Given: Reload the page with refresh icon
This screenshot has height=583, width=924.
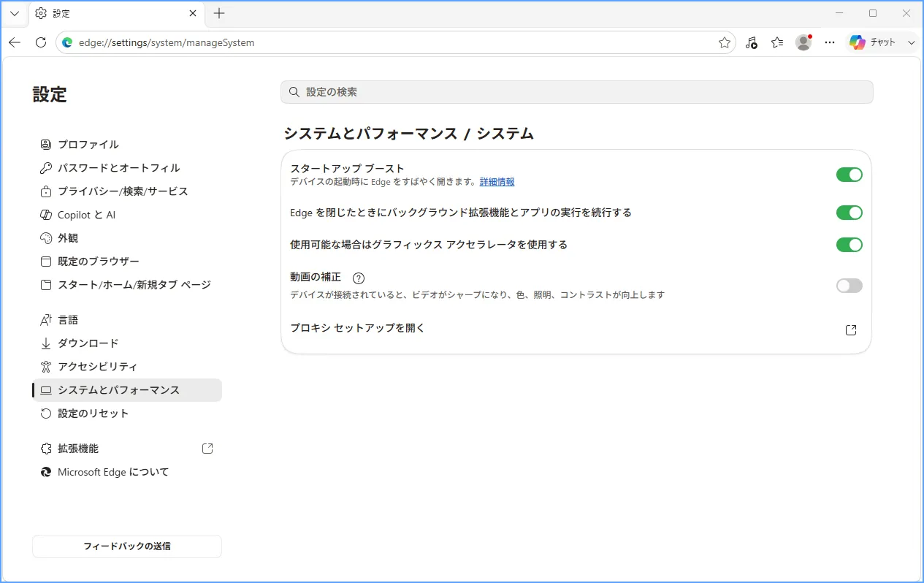Looking at the screenshot, I should coord(41,42).
